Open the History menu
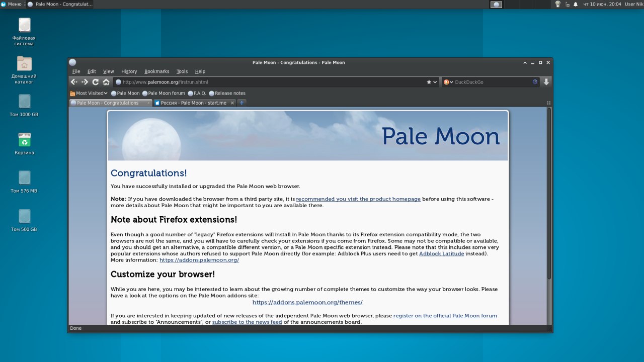Image resolution: width=644 pixels, height=362 pixels. click(x=129, y=71)
